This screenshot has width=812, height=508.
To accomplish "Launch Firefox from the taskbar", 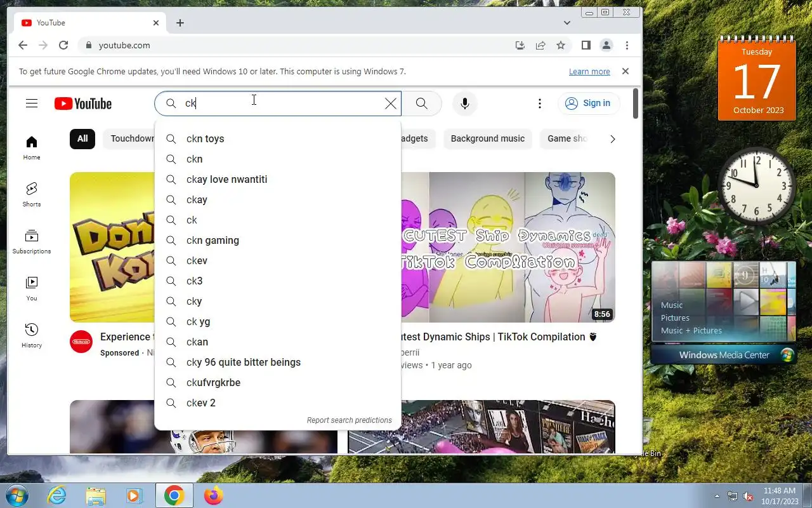I will [213, 495].
